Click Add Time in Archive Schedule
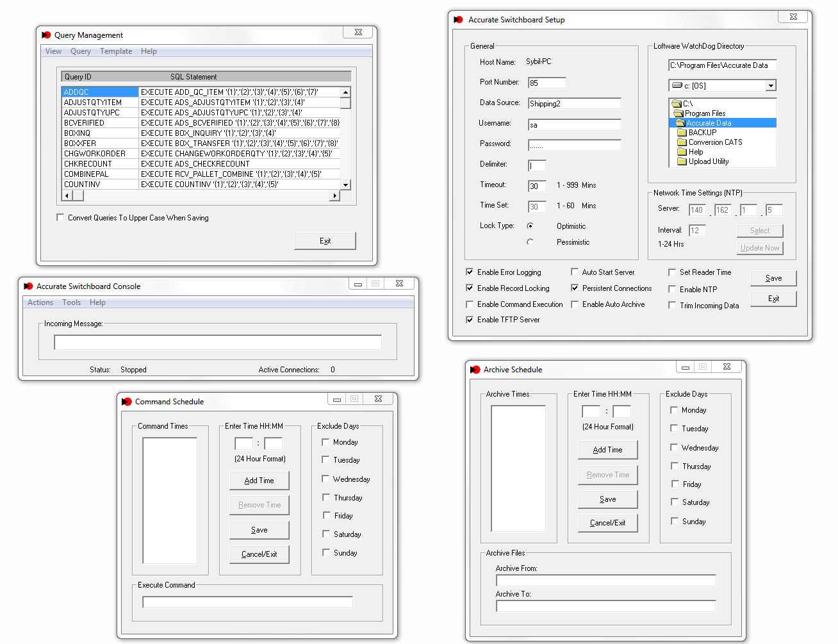The image size is (838, 644). pos(607,450)
